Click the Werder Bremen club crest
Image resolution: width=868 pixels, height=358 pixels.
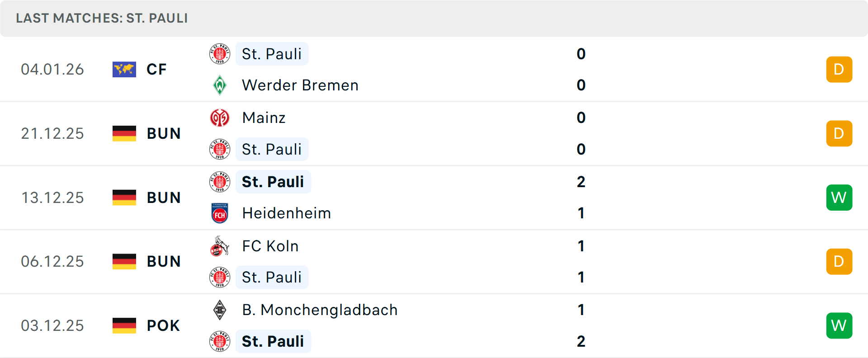[220, 85]
